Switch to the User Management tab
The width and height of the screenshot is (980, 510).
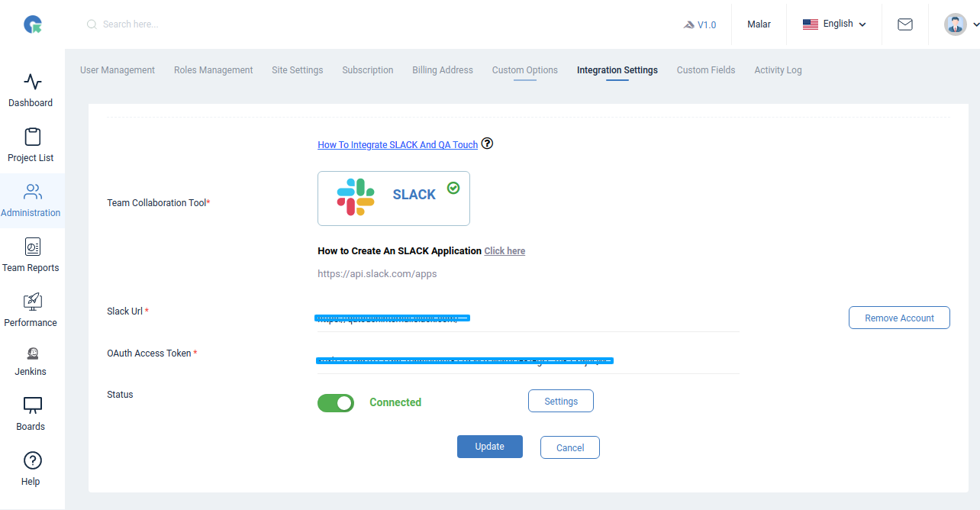pos(117,69)
